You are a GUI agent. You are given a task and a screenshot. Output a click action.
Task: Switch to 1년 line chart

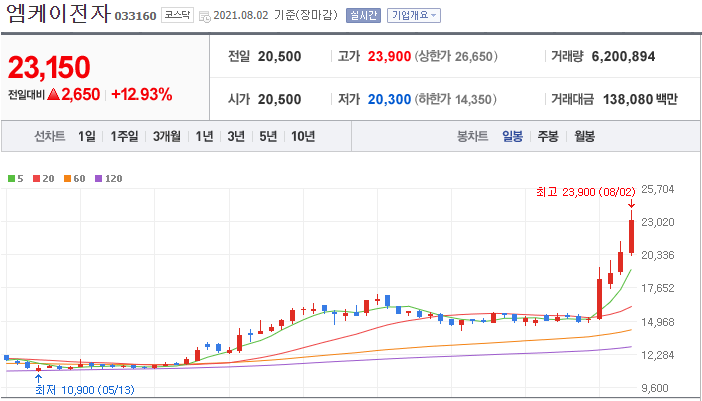tap(204, 137)
